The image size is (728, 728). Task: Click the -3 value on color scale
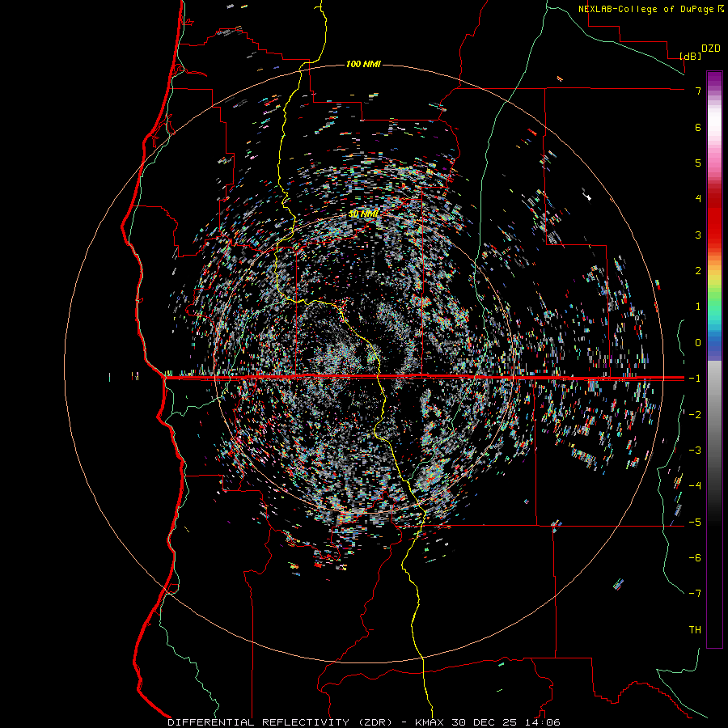(695, 451)
